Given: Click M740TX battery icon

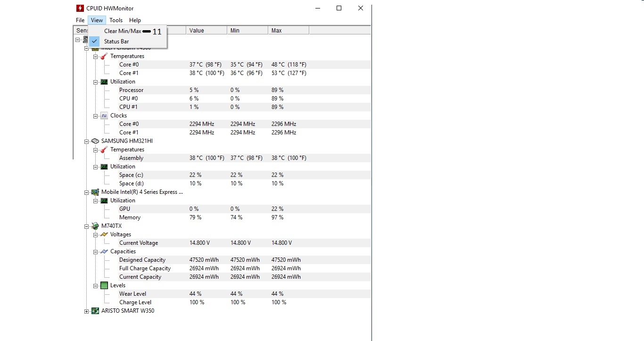Looking at the screenshot, I should point(95,226).
